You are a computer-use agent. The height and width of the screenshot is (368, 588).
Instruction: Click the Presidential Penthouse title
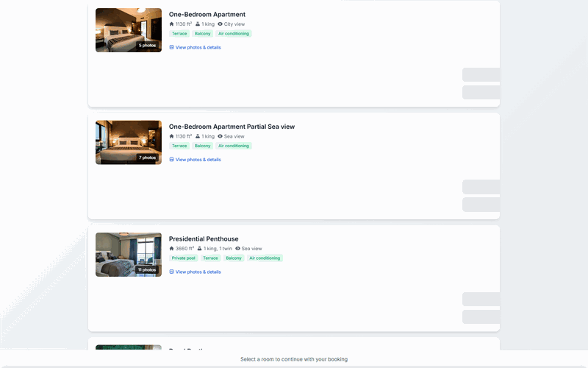pyautogui.click(x=204, y=238)
